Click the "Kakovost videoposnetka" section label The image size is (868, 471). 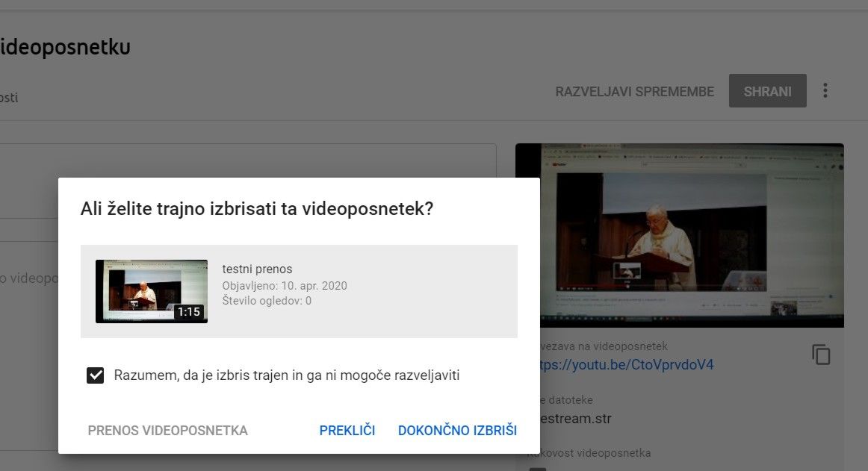pyautogui.click(x=590, y=453)
